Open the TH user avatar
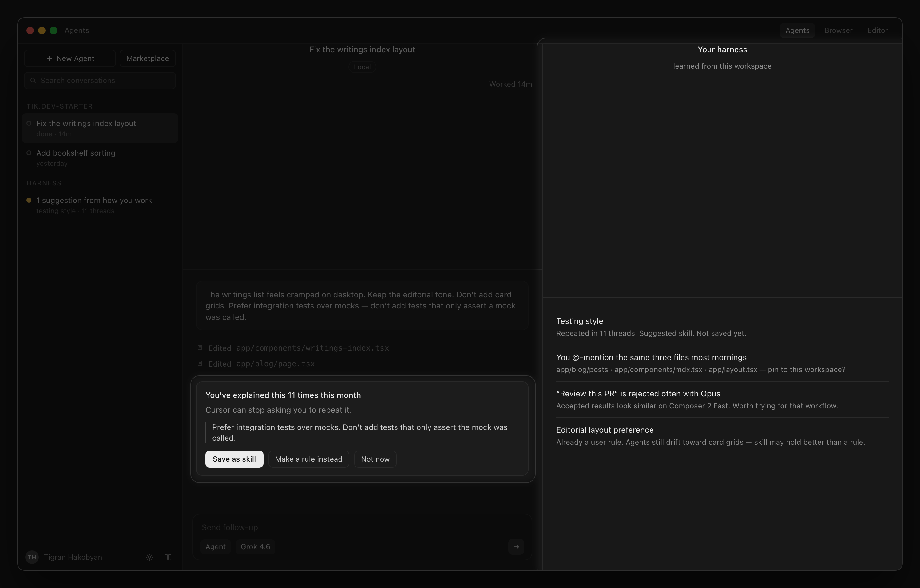 pos(32,557)
